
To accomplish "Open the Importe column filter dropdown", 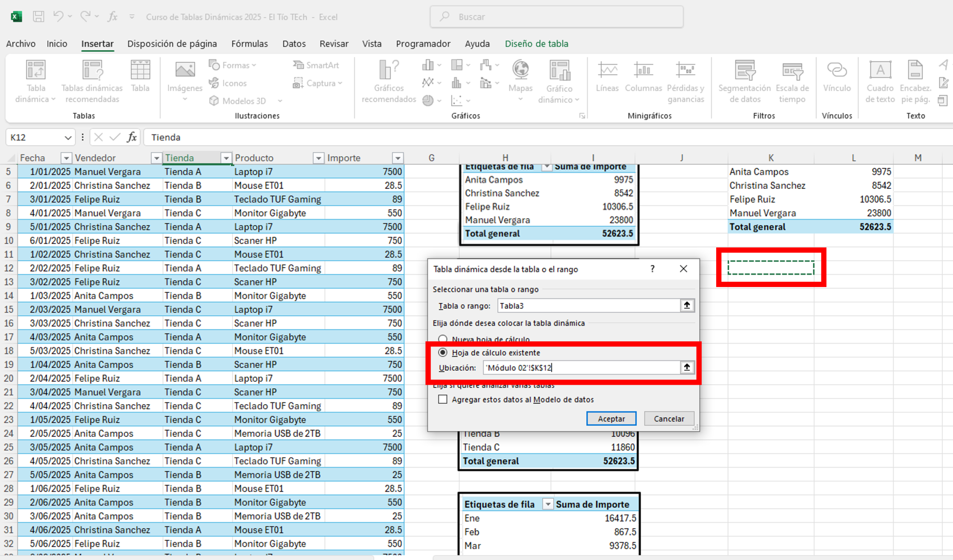I will coord(397,158).
